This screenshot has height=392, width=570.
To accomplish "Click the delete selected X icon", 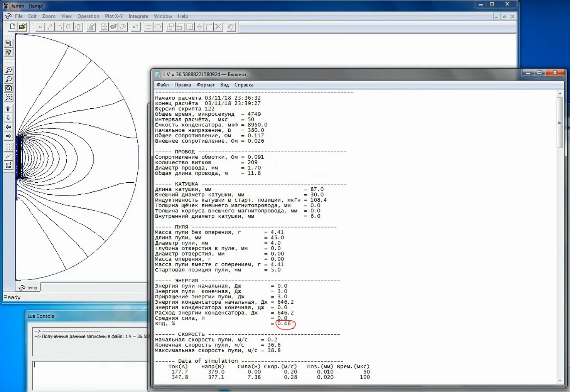I will 218,27.
